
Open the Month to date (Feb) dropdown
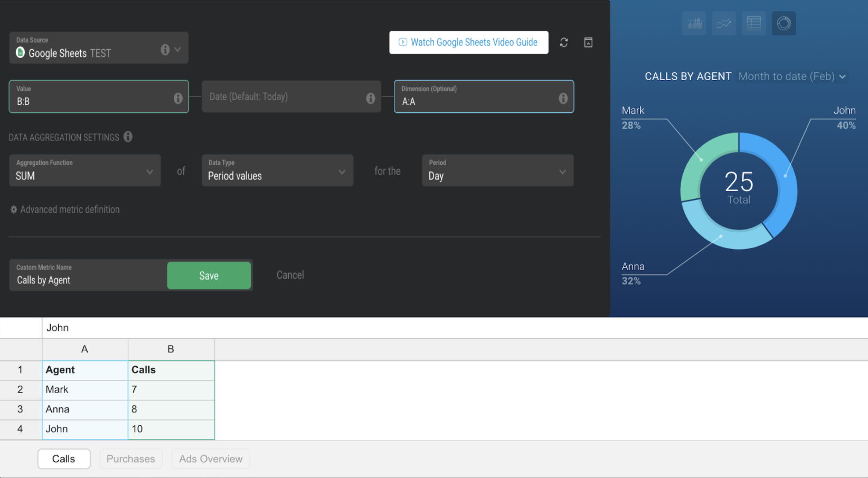[x=792, y=77]
